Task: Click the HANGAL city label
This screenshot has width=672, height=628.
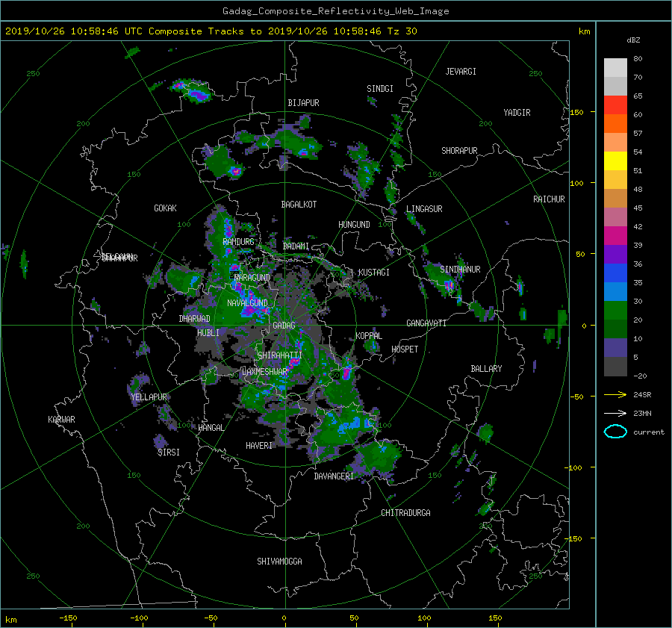Action: click(x=211, y=427)
